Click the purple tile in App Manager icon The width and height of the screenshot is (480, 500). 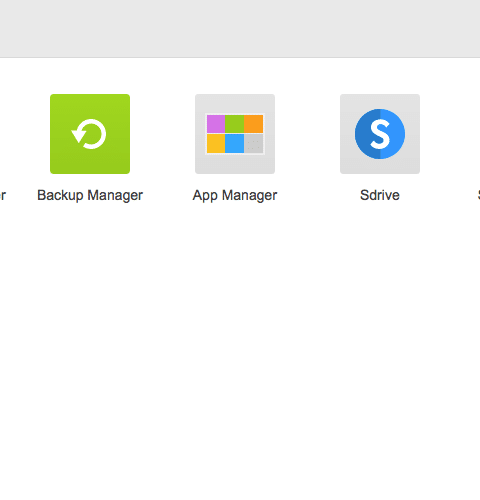216,124
